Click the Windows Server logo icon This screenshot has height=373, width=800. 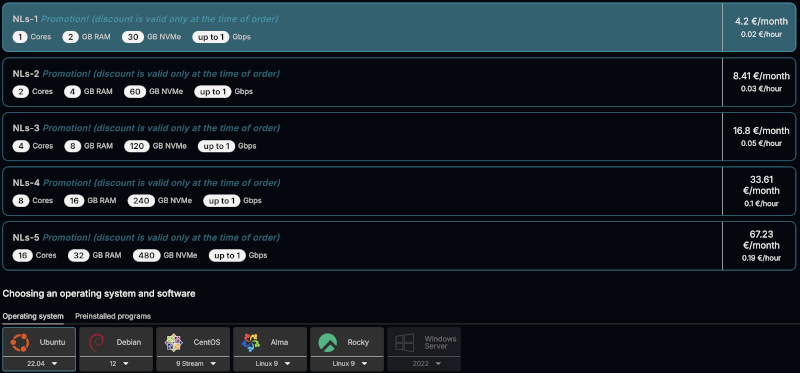(404, 342)
